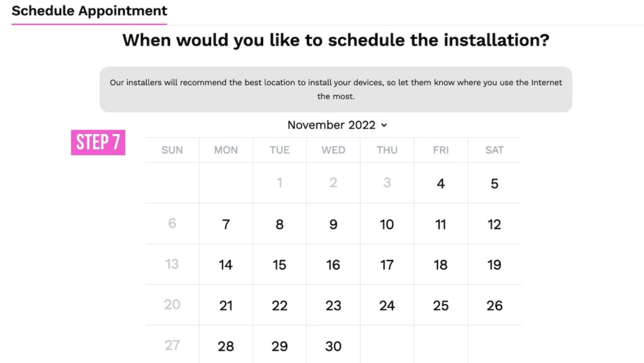
Task: Select November 19 date
Action: point(494,265)
